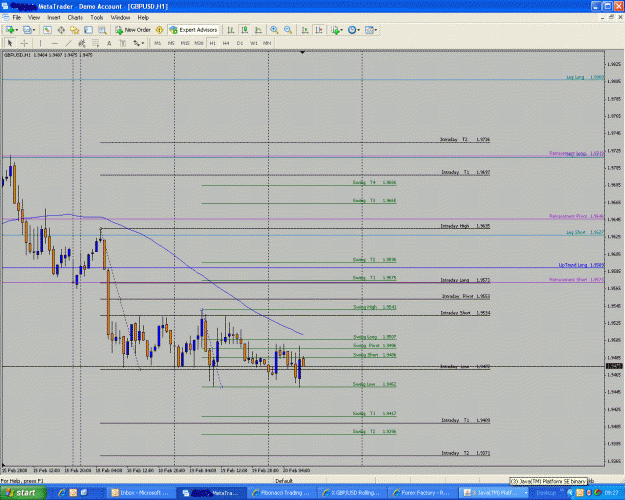Image resolution: width=625 pixels, height=500 pixels.
Task: Switch to D1 timeframe
Action: tap(240, 43)
